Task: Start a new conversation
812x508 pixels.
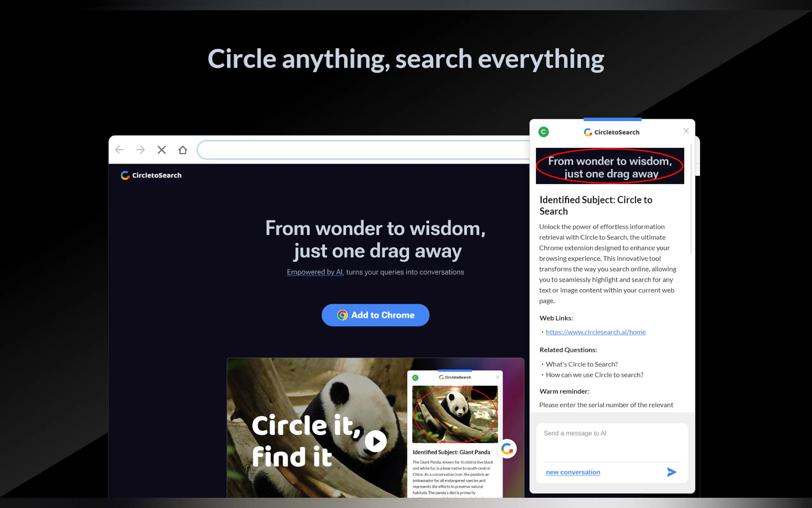Action: point(573,472)
